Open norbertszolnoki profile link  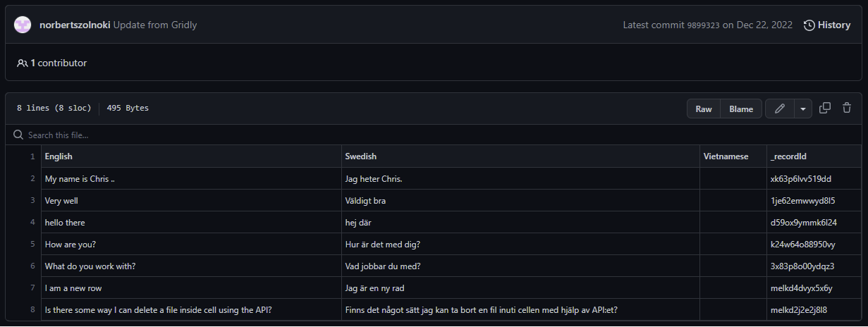pos(75,25)
